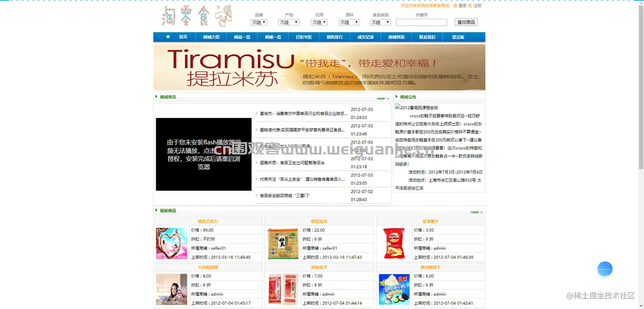Click product title 奥利奥饼干
Viewport: 644px width, 309px height.
click(x=431, y=267)
